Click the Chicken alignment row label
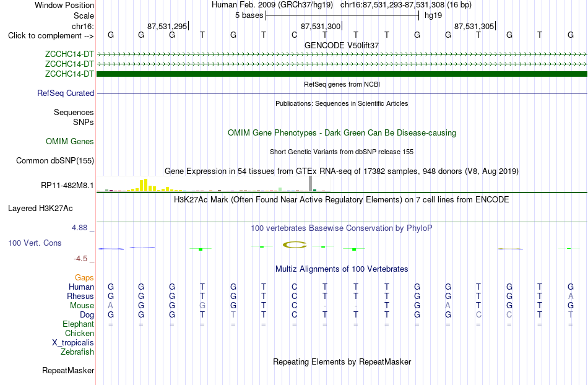The height and width of the screenshot is (385, 588). [79, 333]
